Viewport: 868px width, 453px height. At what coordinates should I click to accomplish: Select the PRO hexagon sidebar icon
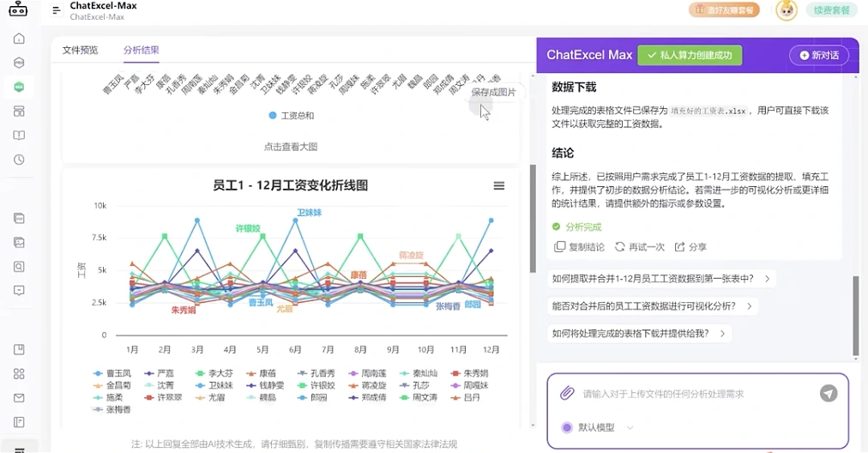pos(19,63)
